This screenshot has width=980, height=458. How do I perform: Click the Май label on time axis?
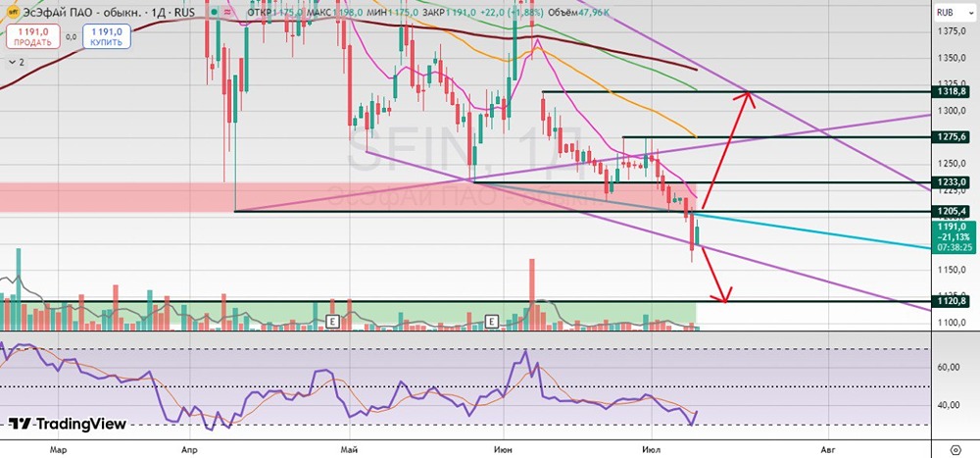350,448
